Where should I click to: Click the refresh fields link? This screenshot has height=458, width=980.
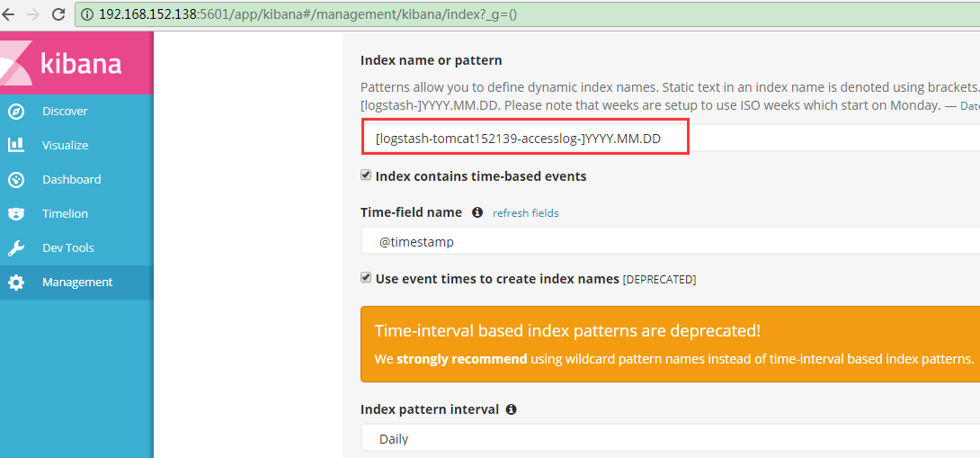(x=526, y=213)
